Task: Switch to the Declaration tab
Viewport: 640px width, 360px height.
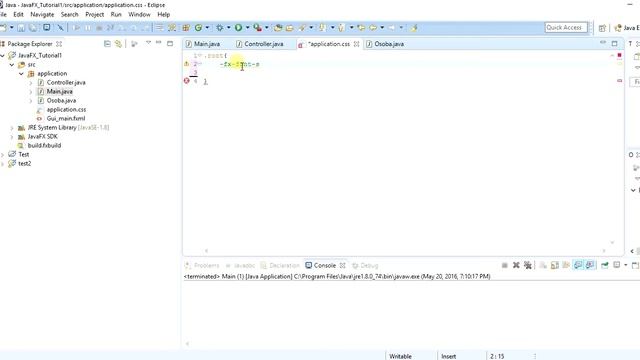Action: [280, 265]
